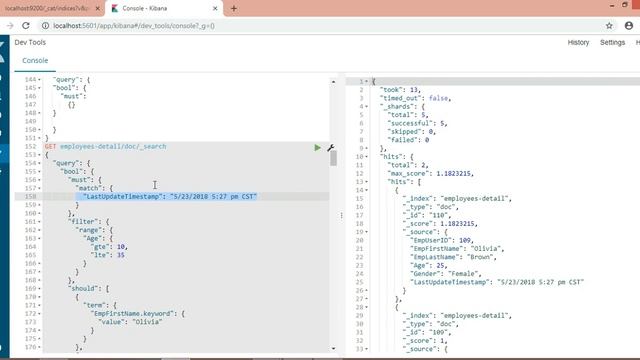Collapse the must block at line 156
This screenshot has width=640, height=360.
[39, 180]
